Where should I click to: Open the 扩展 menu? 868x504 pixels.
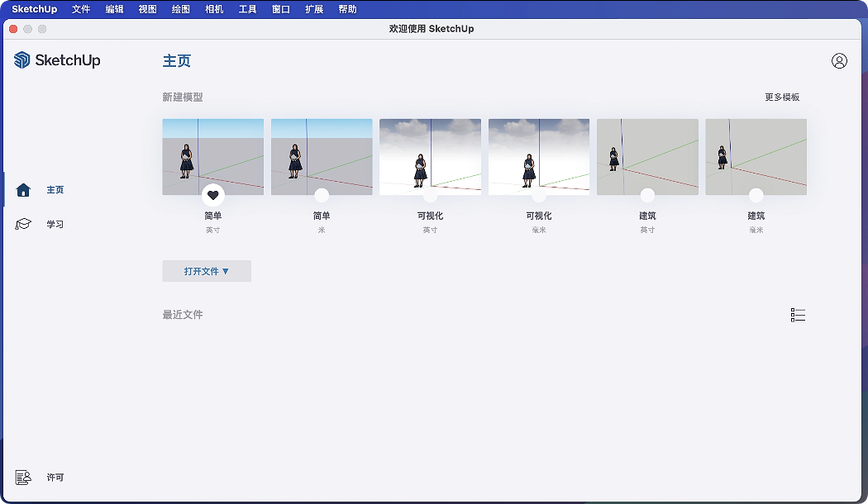click(x=314, y=9)
